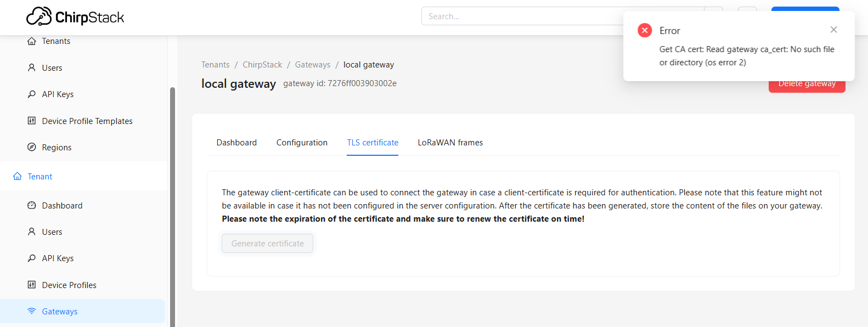868x327 pixels.
Task: Click the local gateway breadcrumb text
Action: [x=369, y=65]
